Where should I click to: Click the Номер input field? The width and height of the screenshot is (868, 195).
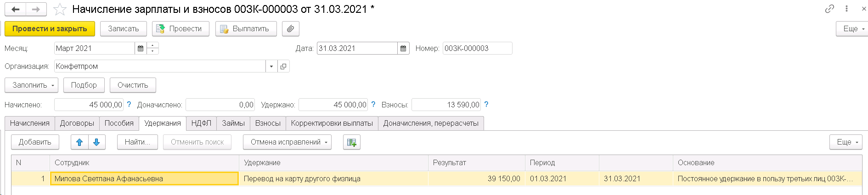(477, 48)
